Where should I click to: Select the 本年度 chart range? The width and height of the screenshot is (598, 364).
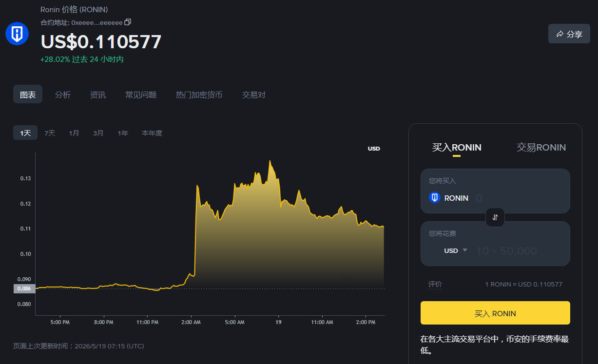coord(152,133)
